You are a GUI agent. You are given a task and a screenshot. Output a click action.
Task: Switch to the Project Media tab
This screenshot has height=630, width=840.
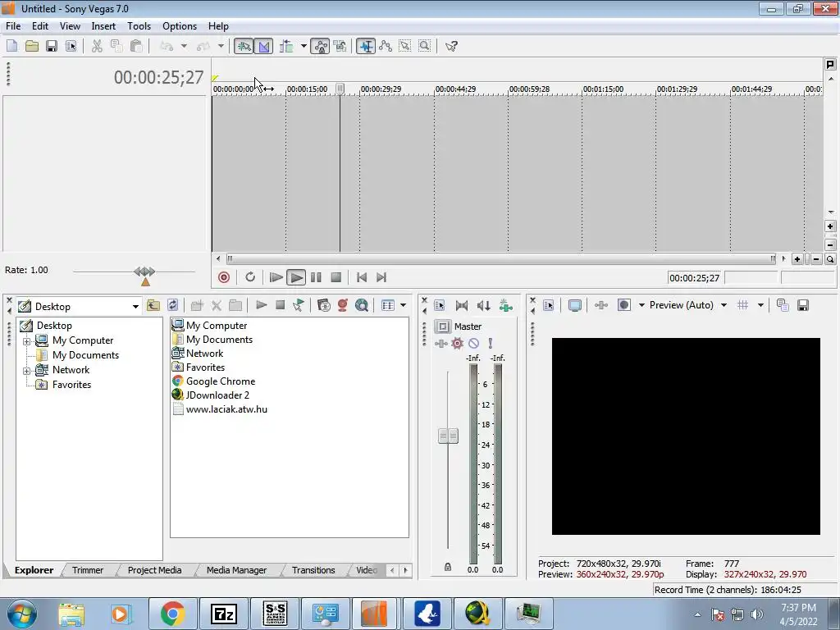coord(154,570)
